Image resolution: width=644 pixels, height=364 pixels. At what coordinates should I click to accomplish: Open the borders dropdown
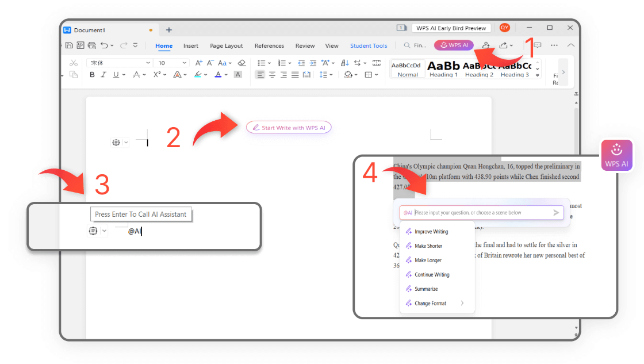pyautogui.click(x=376, y=74)
